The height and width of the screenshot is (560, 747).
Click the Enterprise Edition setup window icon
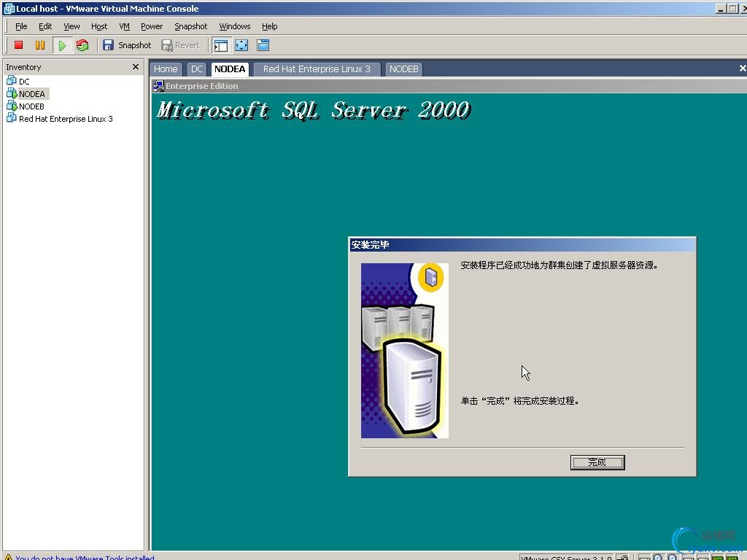tap(158, 86)
